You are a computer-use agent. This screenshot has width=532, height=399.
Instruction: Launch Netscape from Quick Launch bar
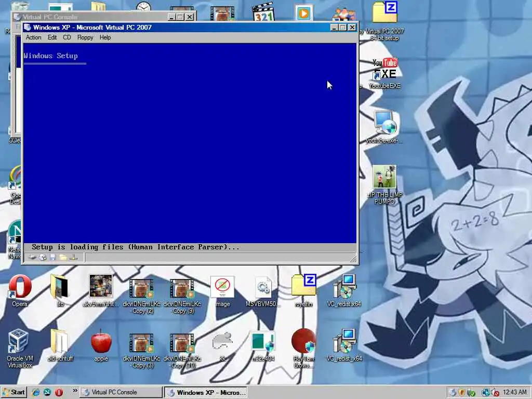tap(47, 393)
